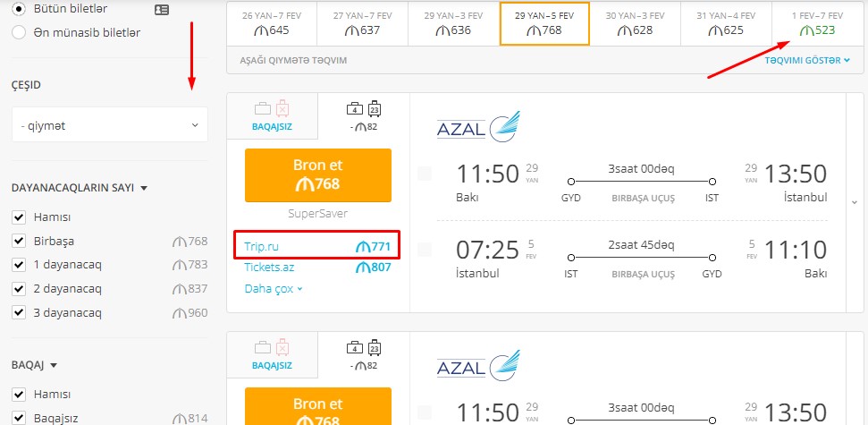Collapse the Dayanacaqların sayı filter section

[80, 188]
